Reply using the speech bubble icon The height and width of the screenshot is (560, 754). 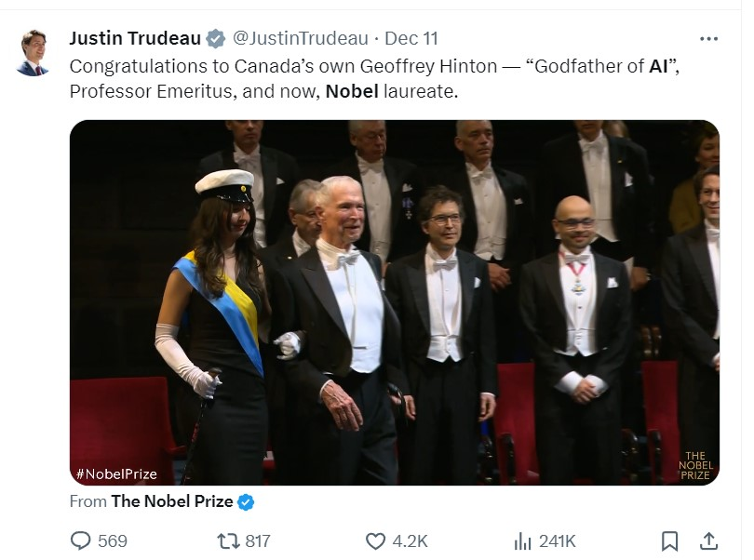tap(80, 540)
